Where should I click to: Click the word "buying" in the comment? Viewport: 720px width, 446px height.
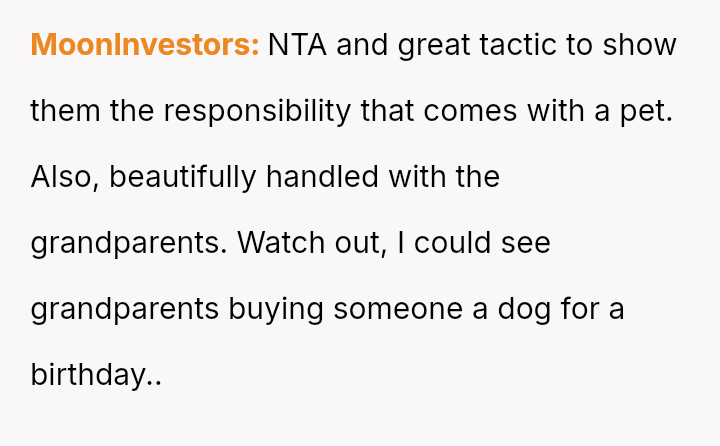point(276,309)
